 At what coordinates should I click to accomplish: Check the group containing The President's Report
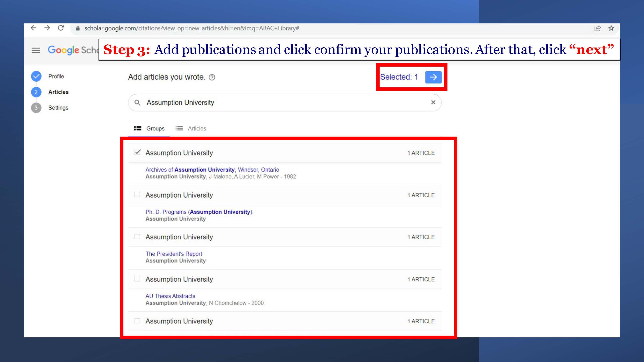[137, 237]
